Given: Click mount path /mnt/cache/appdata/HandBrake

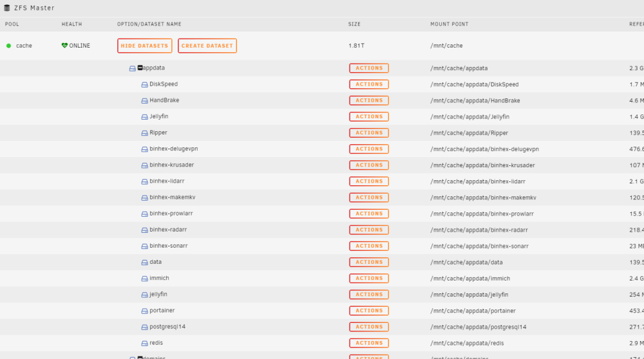Looking at the screenshot, I should point(475,100).
